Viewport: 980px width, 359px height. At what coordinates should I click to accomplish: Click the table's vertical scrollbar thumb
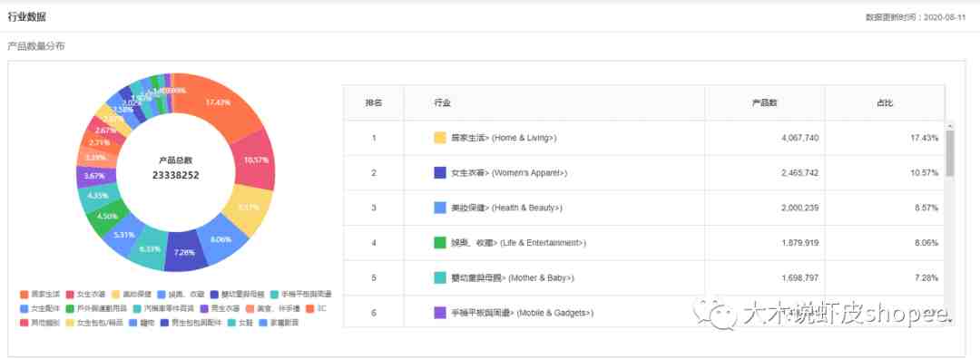[x=950, y=153]
